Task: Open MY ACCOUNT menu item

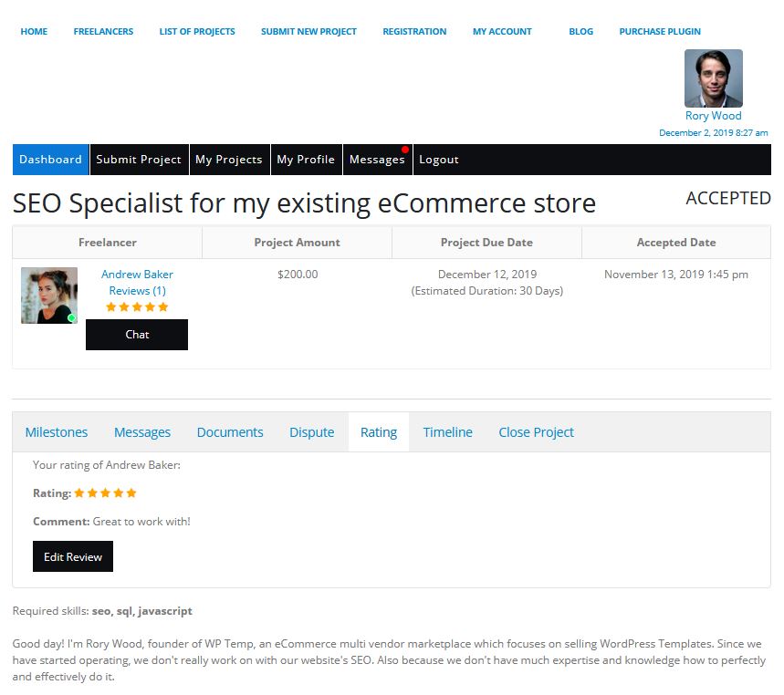Action: 502,32
